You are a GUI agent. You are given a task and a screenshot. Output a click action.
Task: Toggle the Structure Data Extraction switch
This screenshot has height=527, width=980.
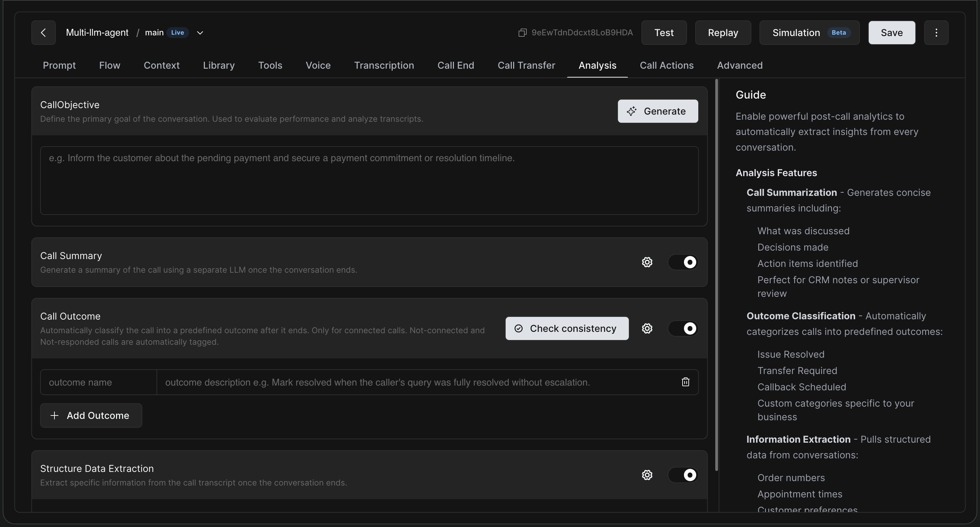click(683, 475)
